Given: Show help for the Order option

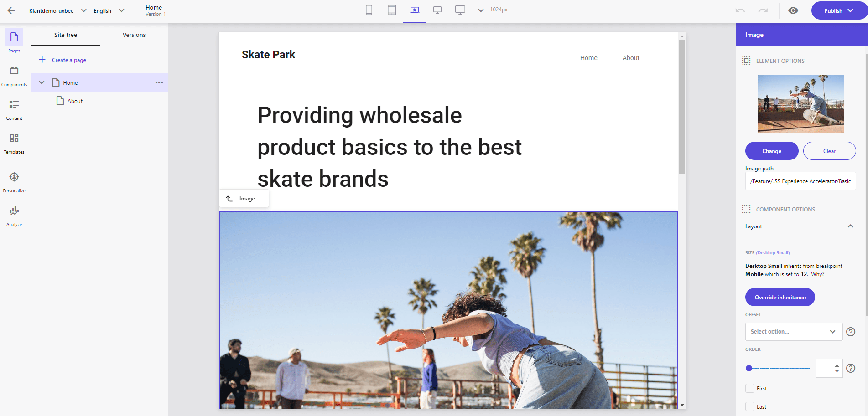Looking at the screenshot, I should 851,368.
